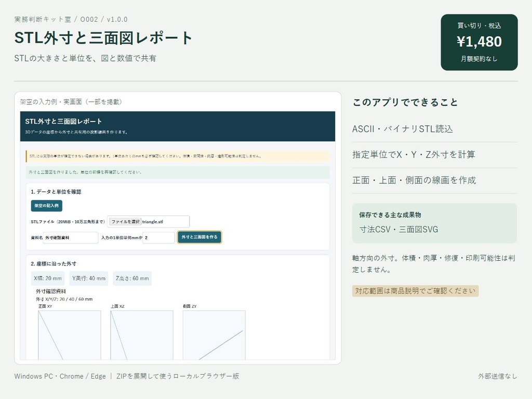Click the 1. データと単位を確認 heading

pyautogui.click(x=56, y=192)
